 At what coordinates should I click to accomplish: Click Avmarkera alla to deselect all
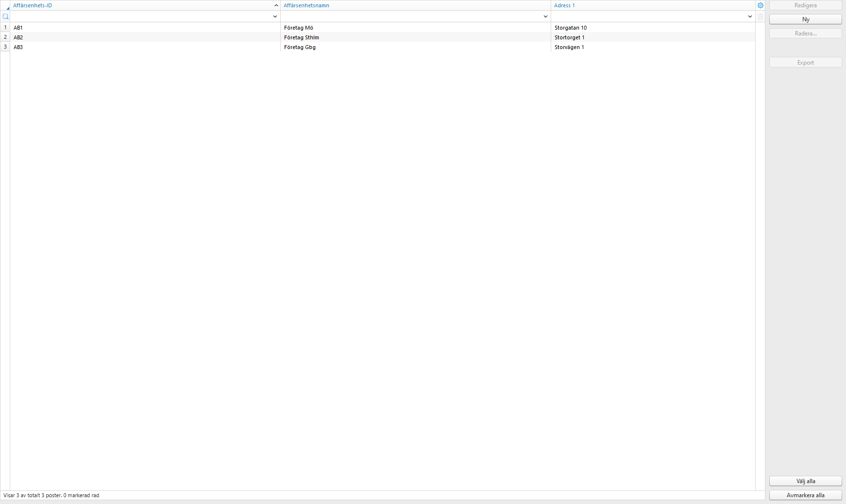(x=805, y=495)
